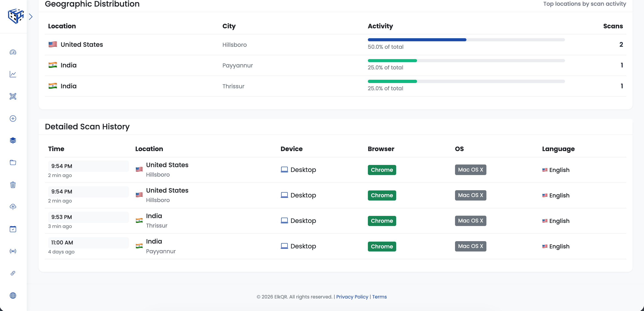644x311 pixels.
Task: Click the Mac OS X badge in the 9:53 PM row
Action: (x=470, y=221)
